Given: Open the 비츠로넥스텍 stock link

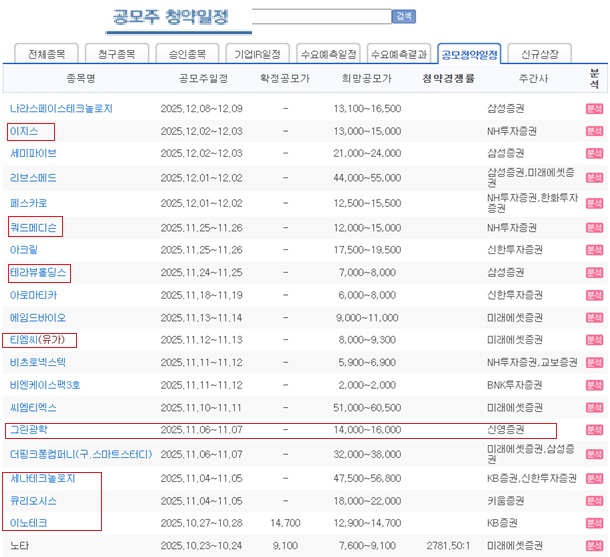Looking at the screenshot, I should point(38,363).
